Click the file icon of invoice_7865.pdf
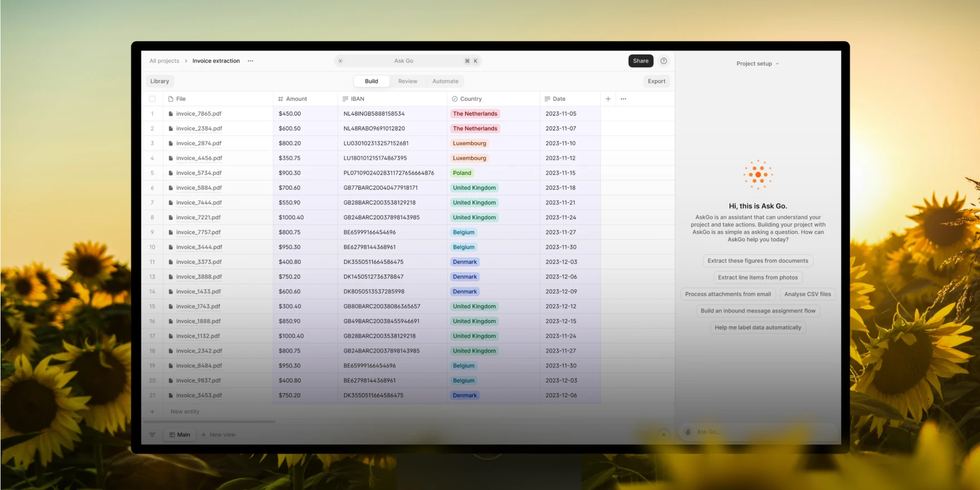The width and height of the screenshot is (980, 490). (x=171, y=114)
